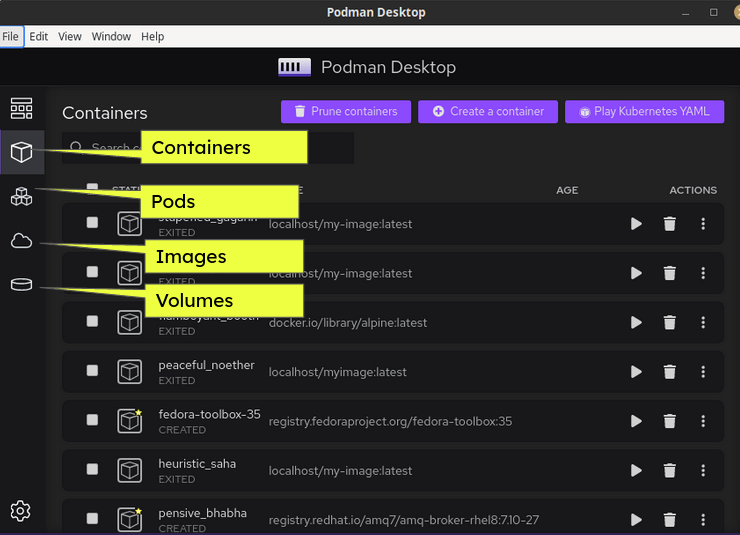Open the Dashboard view from sidebar

pos(22,109)
